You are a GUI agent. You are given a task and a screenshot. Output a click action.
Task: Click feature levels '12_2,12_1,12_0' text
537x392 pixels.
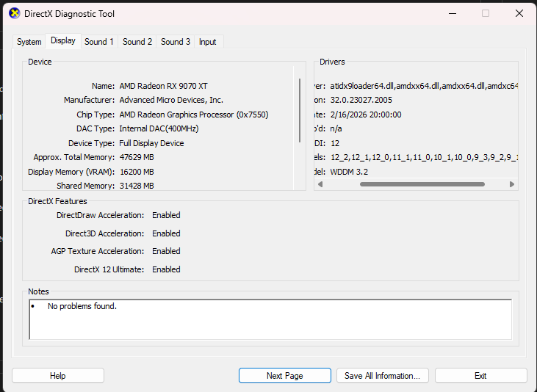point(360,157)
